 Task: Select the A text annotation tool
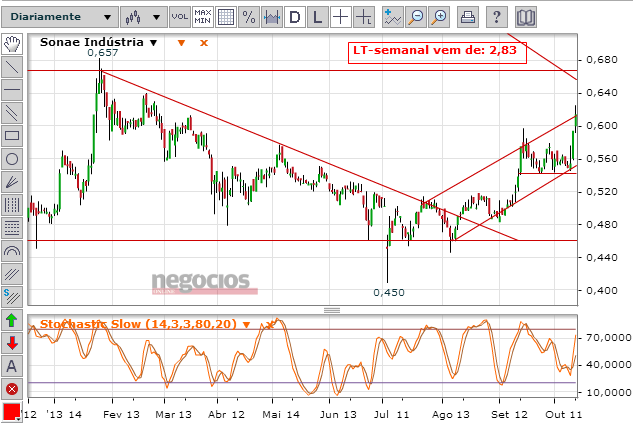point(12,366)
